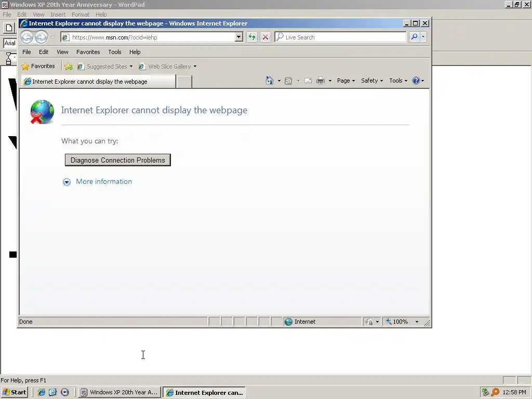Click the network connection tray icon
The width and height of the screenshot is (532, 399).
click(x=486, y=392)
